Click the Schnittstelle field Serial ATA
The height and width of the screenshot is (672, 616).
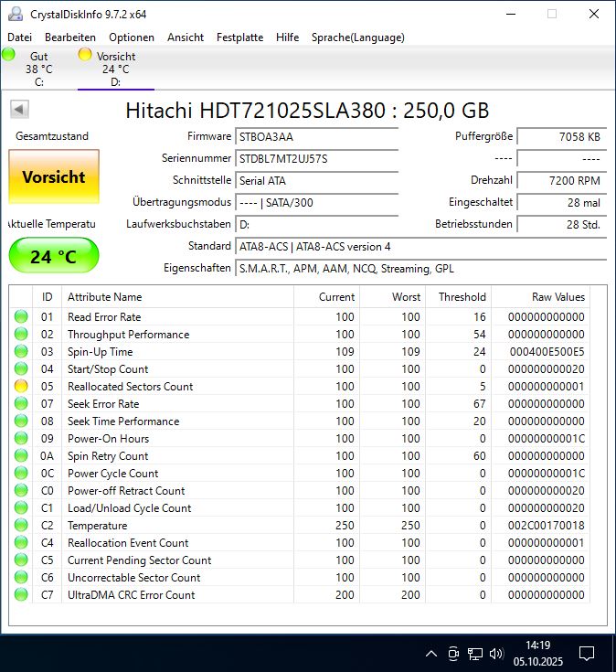pos(316,180)
